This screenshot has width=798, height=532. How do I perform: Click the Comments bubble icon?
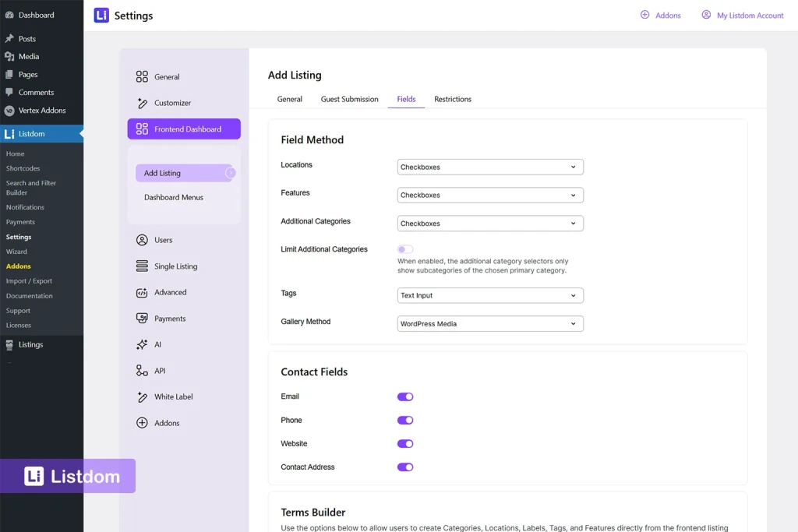point(9,92)
